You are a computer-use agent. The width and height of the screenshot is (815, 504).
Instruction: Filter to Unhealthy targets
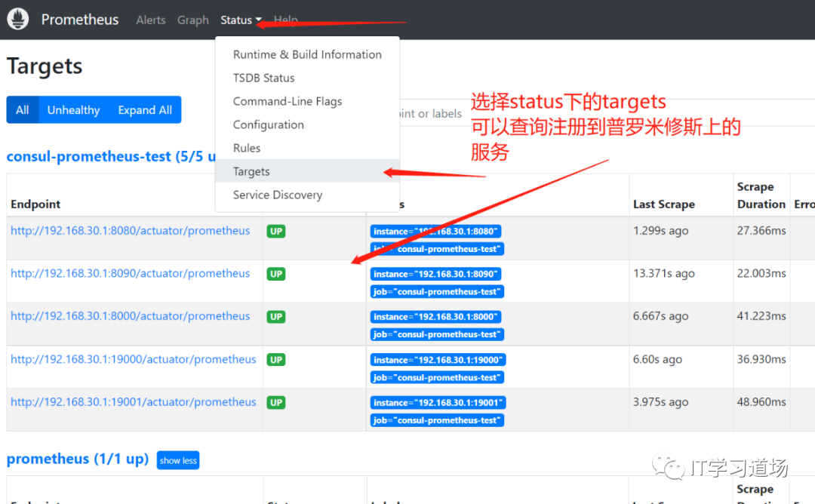[x=73, y=109]
